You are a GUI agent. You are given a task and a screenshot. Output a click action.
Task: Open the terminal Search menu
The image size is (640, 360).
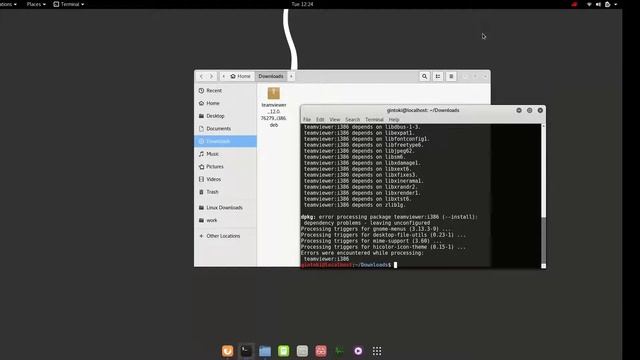(x=353, y=120)
